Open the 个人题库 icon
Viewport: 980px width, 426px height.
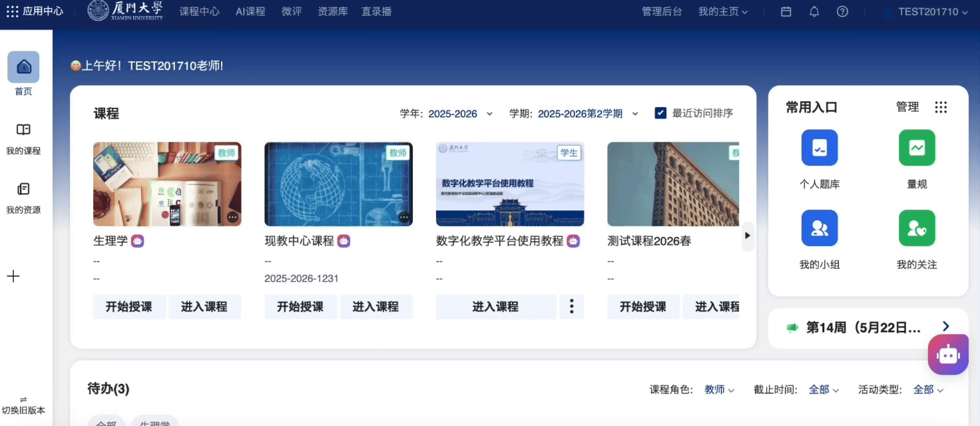click(820, 148)
